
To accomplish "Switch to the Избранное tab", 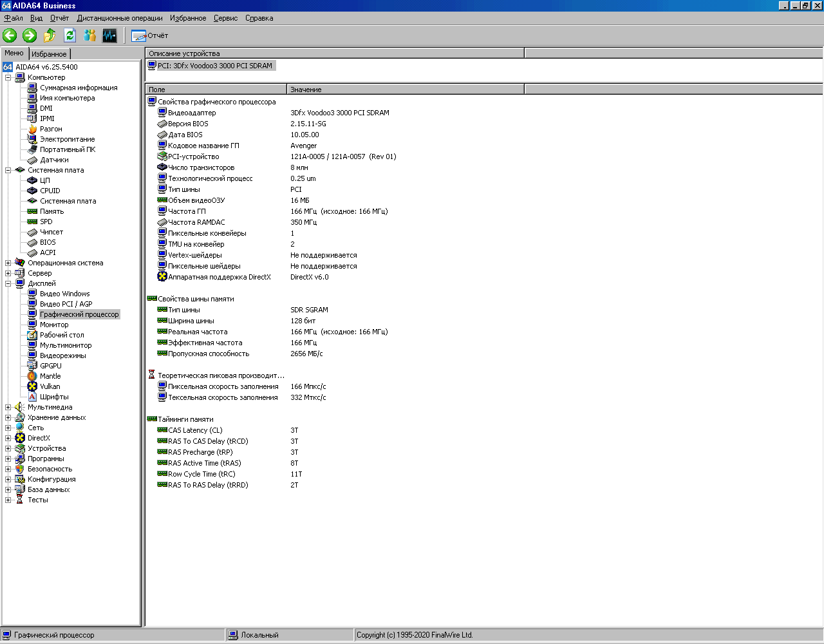I will tap(49, 54).
